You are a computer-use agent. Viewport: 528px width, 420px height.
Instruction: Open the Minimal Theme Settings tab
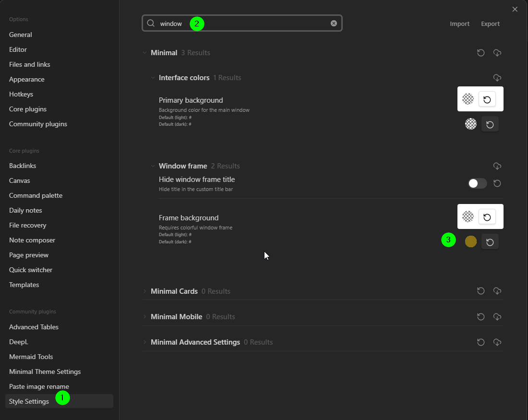tap(45, 372)
